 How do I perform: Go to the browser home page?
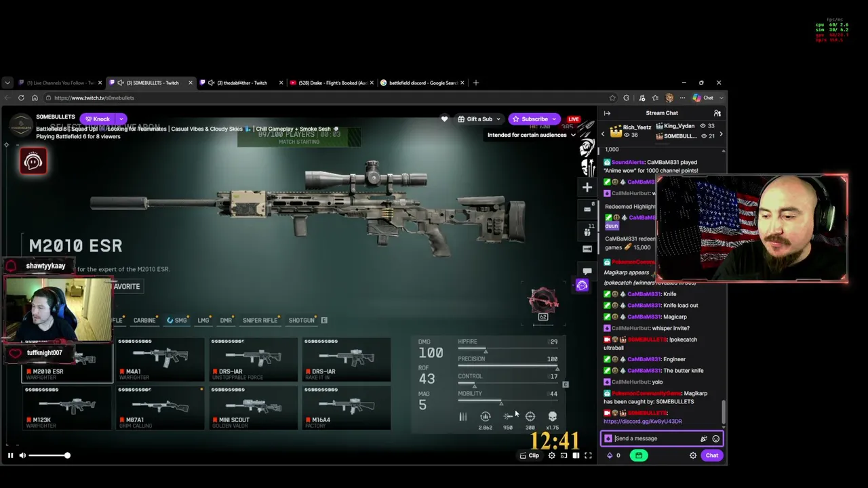[x=35, y=98]
